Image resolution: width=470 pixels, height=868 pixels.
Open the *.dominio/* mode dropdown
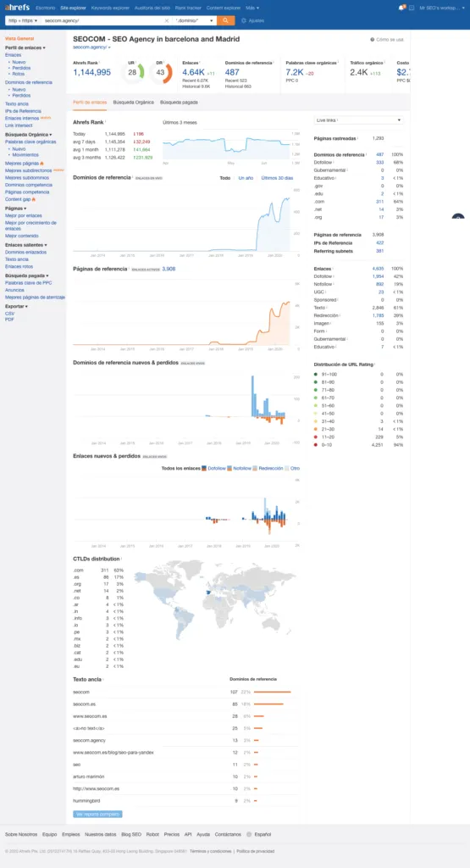point(195,20)
